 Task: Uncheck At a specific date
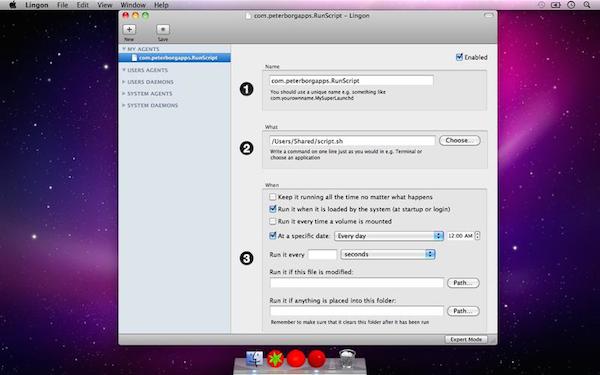point(272,236)
